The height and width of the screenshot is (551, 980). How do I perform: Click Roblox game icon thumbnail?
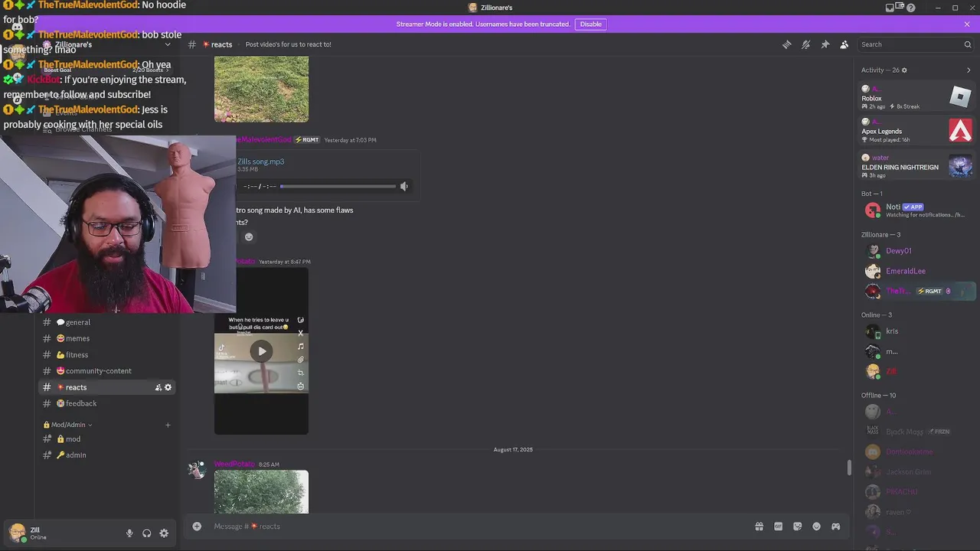tap(960, 97)
